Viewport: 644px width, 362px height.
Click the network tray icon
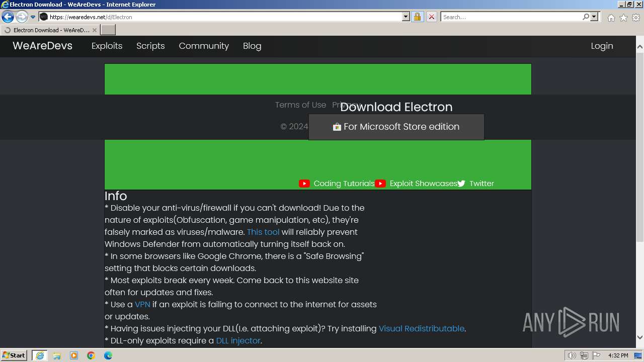584,355
